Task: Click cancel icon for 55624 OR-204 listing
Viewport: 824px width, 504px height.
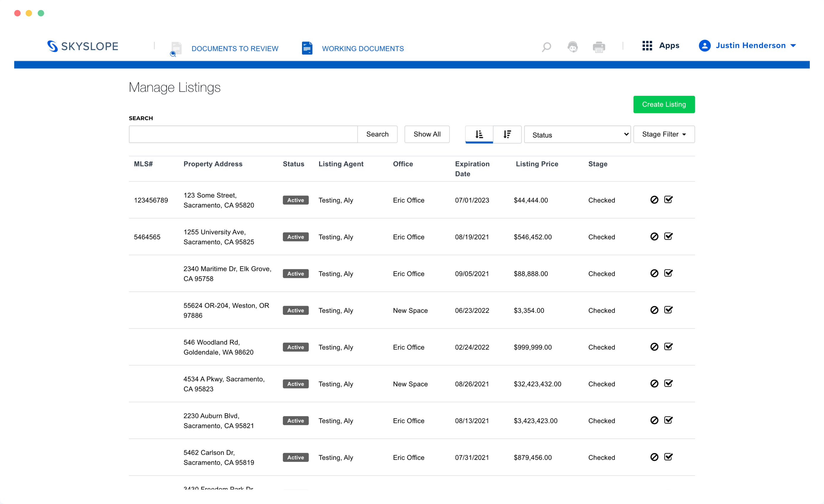Action: 654,310
